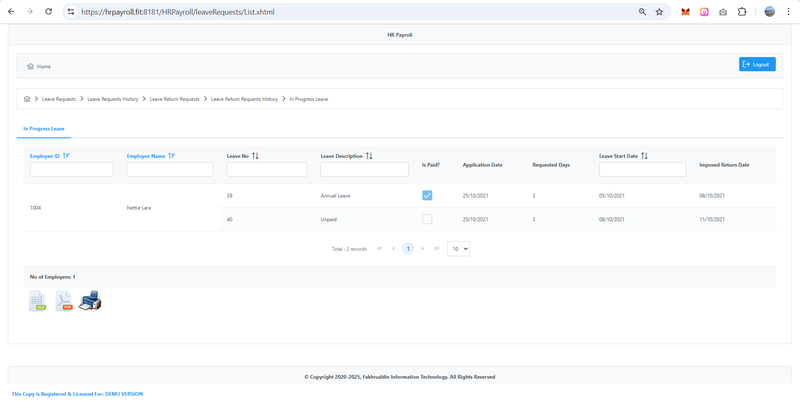Go back in browser history
The image size is (800, 402).
tap(11, 12)
